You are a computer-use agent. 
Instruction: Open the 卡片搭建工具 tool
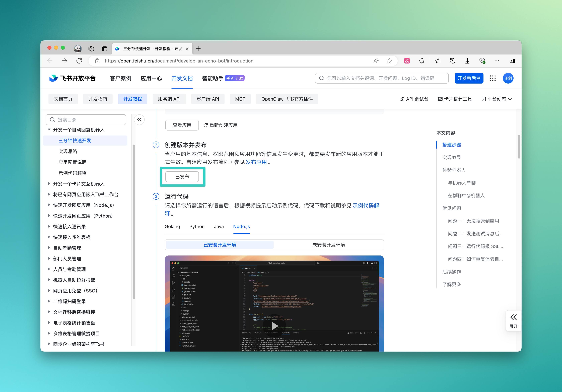(x=455, y=99)
